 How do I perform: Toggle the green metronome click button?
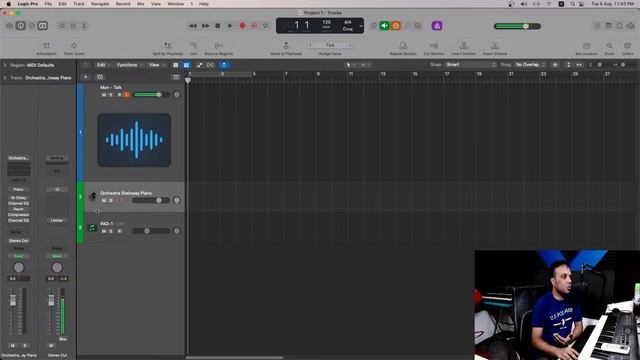point(384,26)
